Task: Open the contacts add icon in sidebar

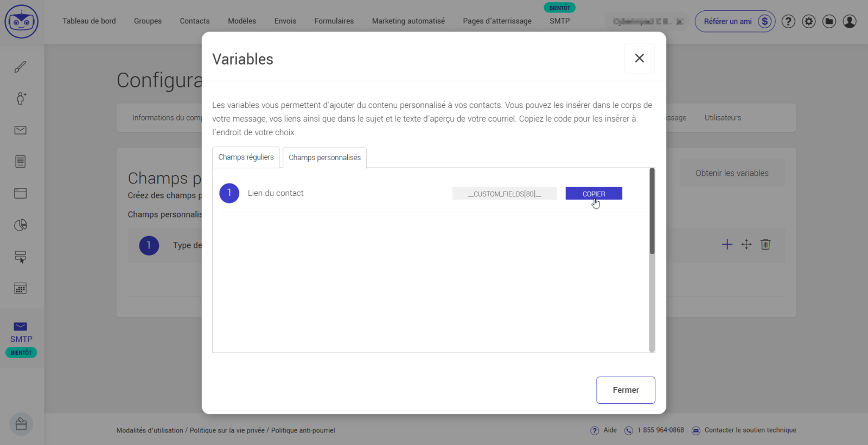Action: point(21,98)
